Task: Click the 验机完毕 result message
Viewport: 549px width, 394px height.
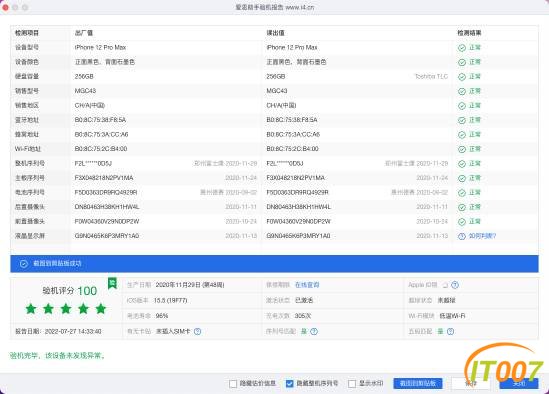Action: (x=58, y=356)
